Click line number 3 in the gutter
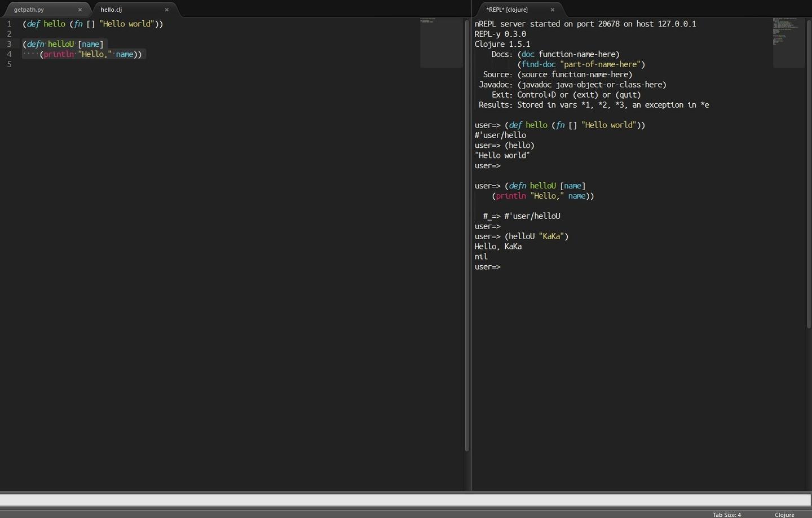This screenshot has width=812, height=518. point(9,44)
